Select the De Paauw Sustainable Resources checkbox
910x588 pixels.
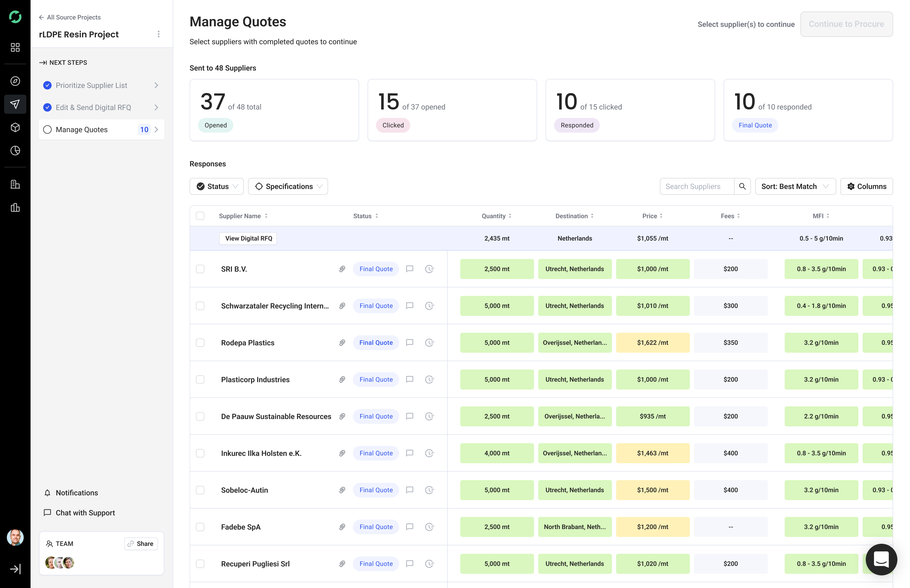(x=200, y=417)
